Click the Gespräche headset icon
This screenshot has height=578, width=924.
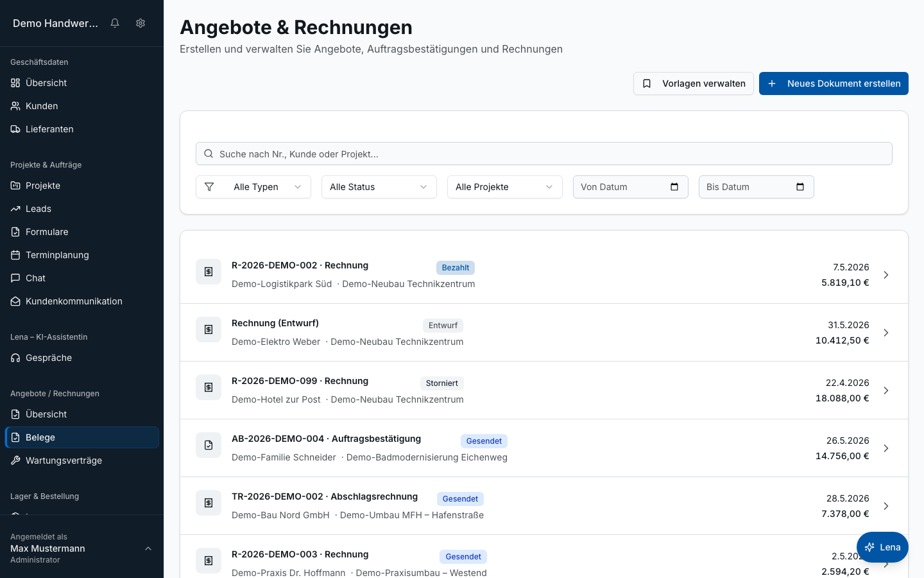click(15, 358)
